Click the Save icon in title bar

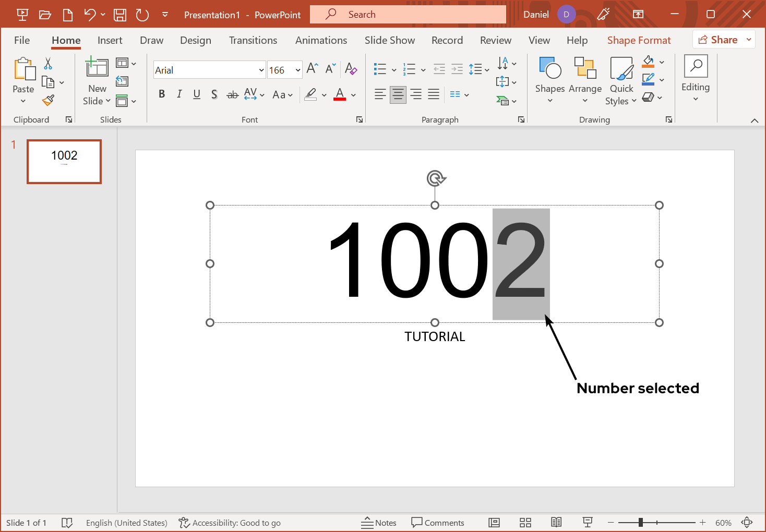click(x=120, y=15)
